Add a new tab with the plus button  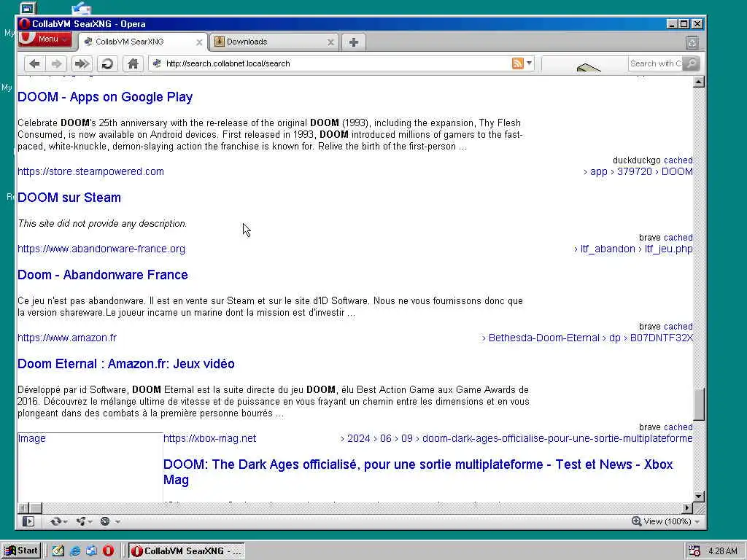(354, 42)
